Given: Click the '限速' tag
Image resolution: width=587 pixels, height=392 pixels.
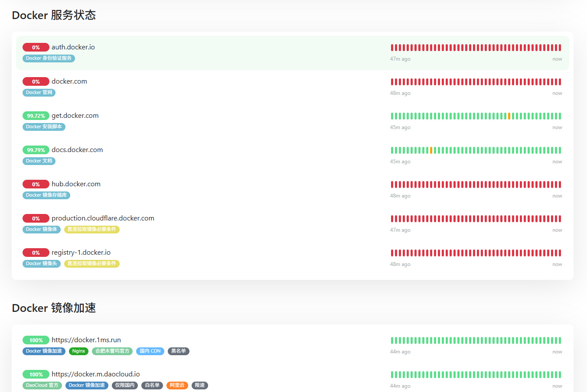Looking at the screenshot, I should pos(200,386).
